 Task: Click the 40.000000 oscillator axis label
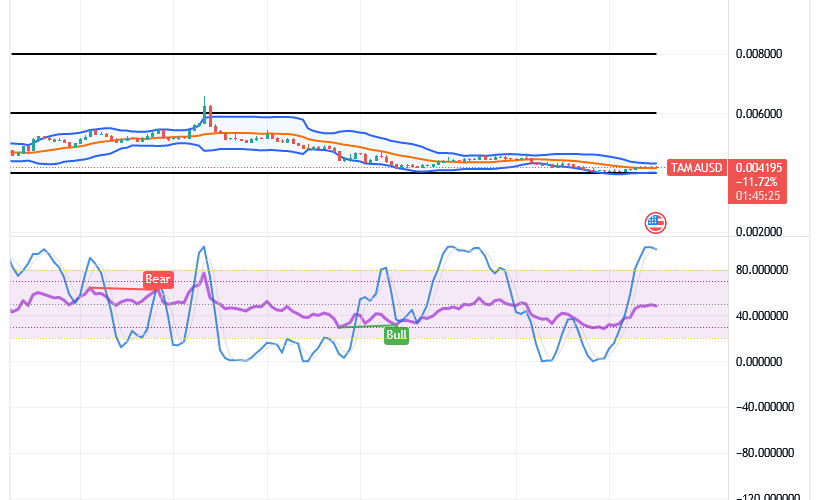pos(761,316)
